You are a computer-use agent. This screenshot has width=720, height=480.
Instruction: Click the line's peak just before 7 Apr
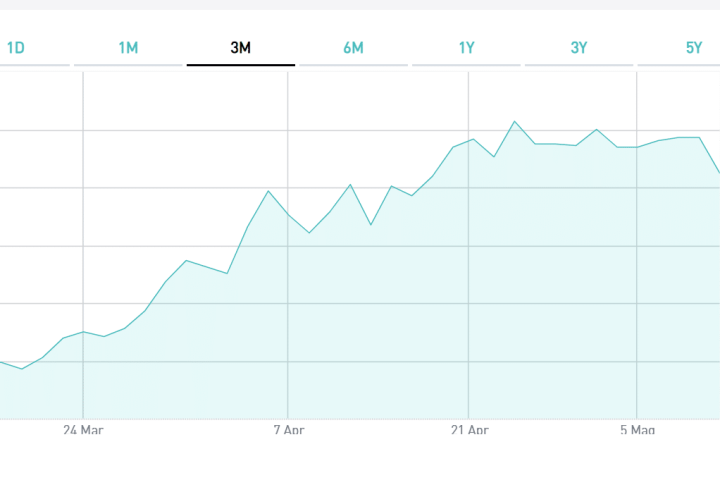coord(269,190)
